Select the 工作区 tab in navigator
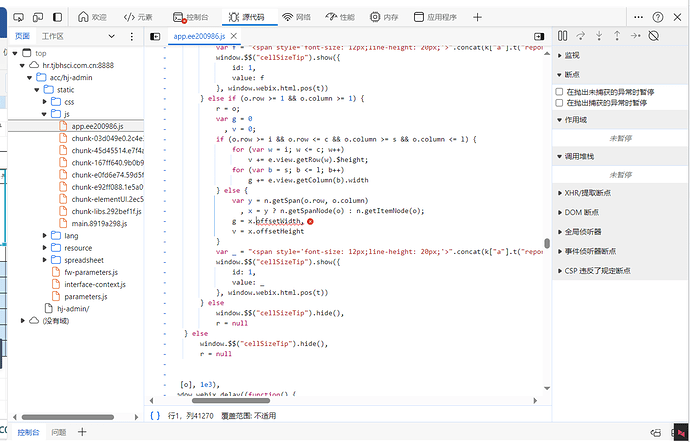 click(52, 36)
